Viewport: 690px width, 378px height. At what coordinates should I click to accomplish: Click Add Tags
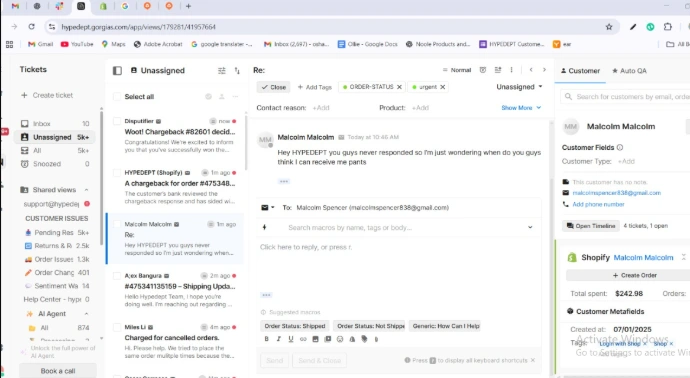pyautogui.click(x=315, y=87)
